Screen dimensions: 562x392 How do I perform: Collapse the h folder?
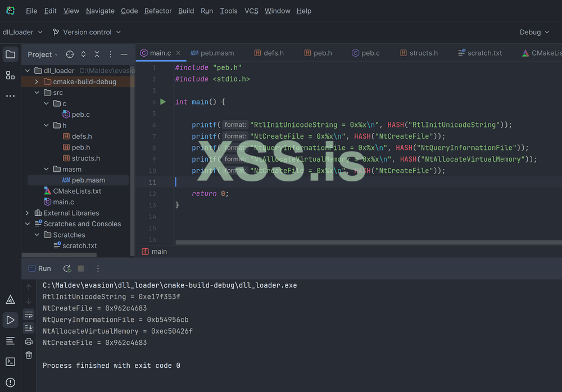pyautogui.click(x=46, y=125)
